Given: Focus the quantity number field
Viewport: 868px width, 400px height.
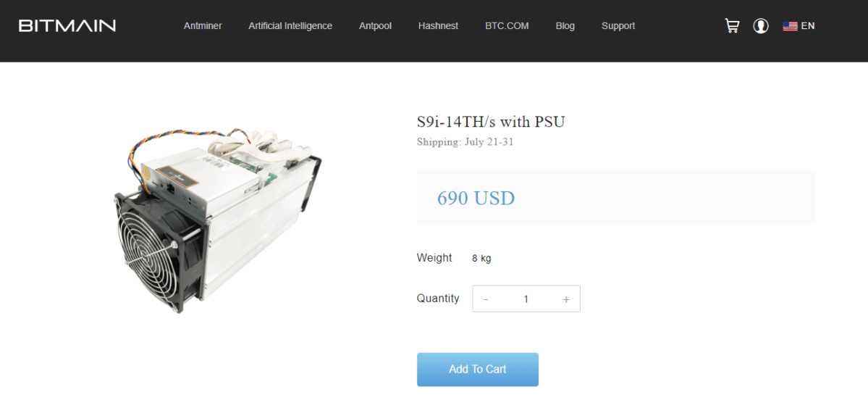Looking at the screenshot, I should coord(526,299).
